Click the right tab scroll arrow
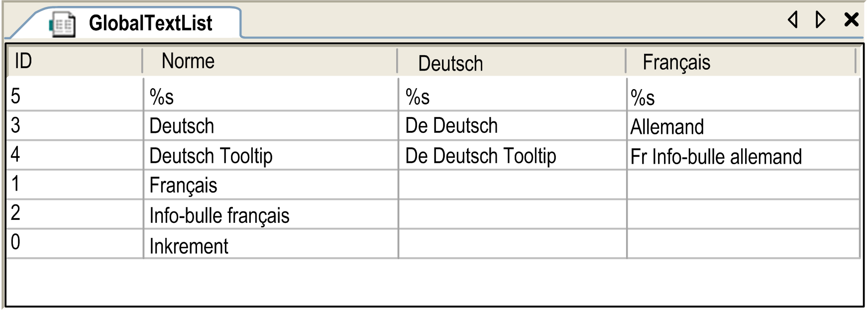 820,19
